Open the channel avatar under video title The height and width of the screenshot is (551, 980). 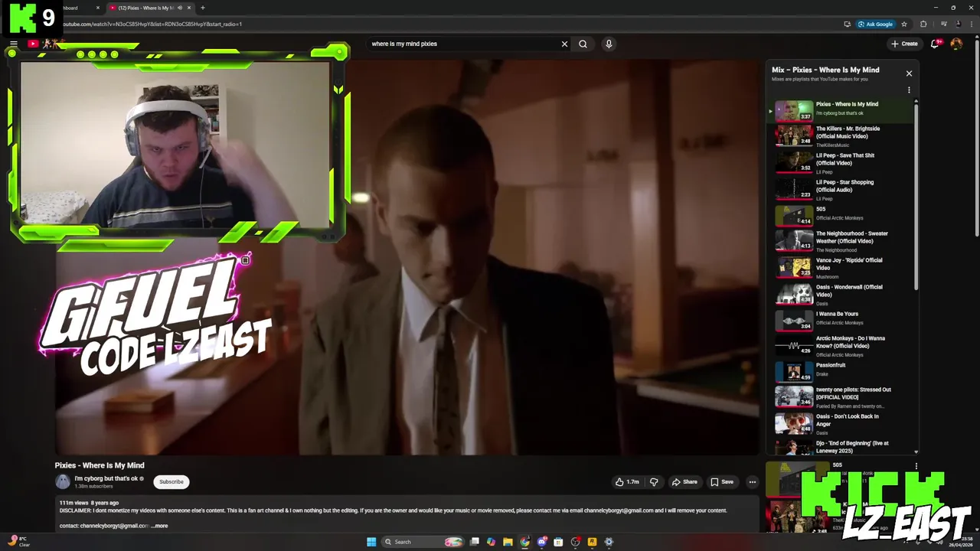click(63, 481)
